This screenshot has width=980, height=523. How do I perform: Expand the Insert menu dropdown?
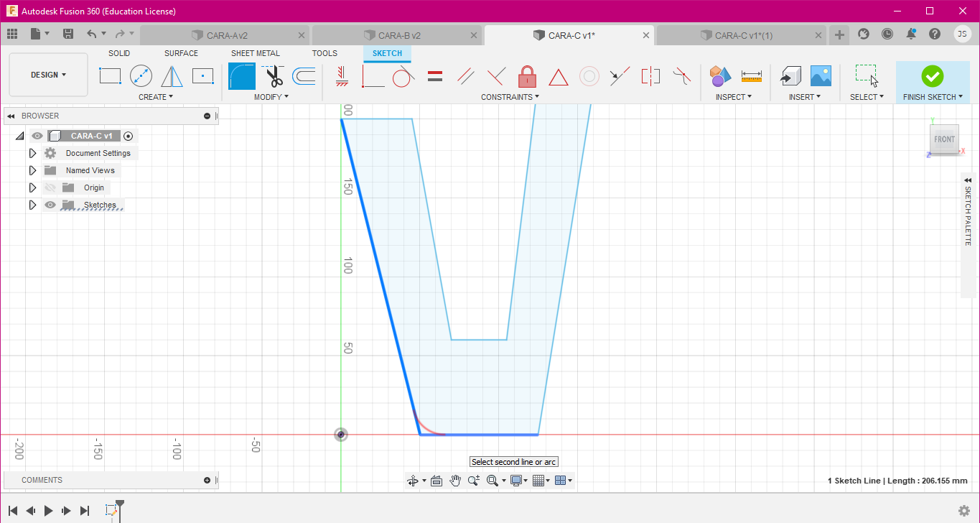tap(805, 97)
